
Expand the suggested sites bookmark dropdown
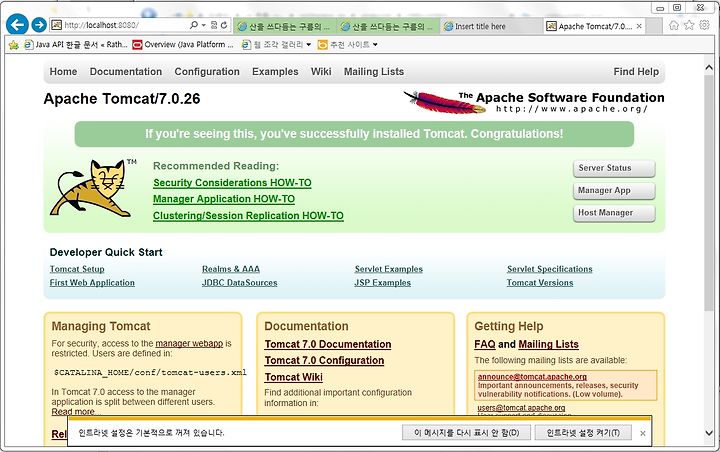pyautogui.click(x=375, y=45)
